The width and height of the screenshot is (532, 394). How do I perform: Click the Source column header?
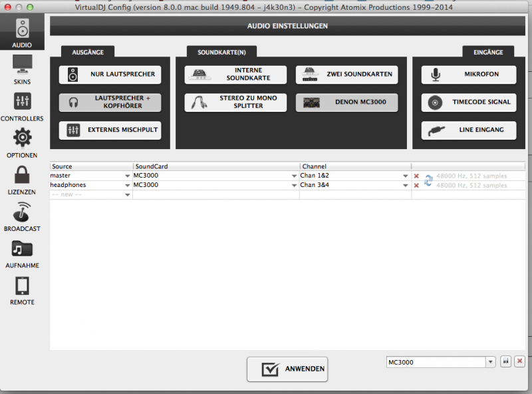(91, 166)
